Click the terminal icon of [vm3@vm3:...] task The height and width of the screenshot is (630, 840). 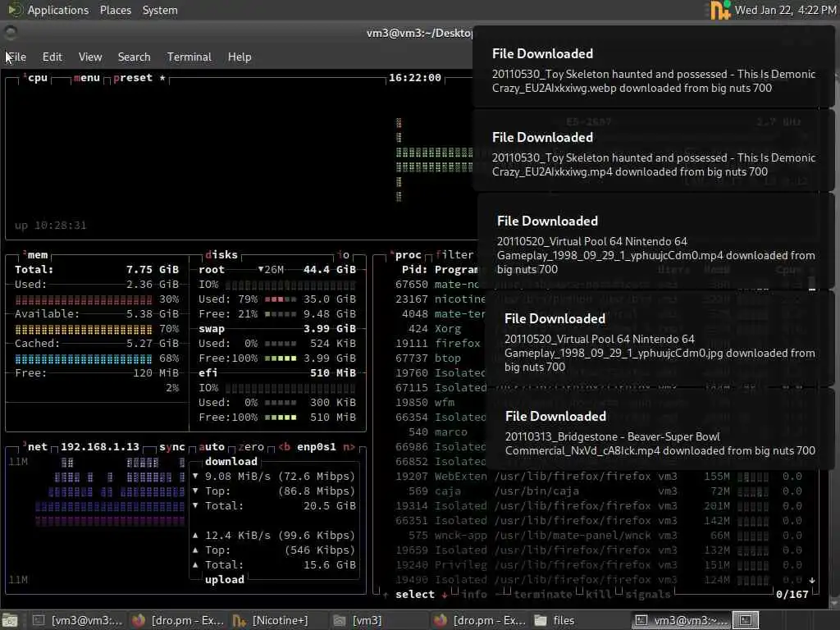pos(39,620)
